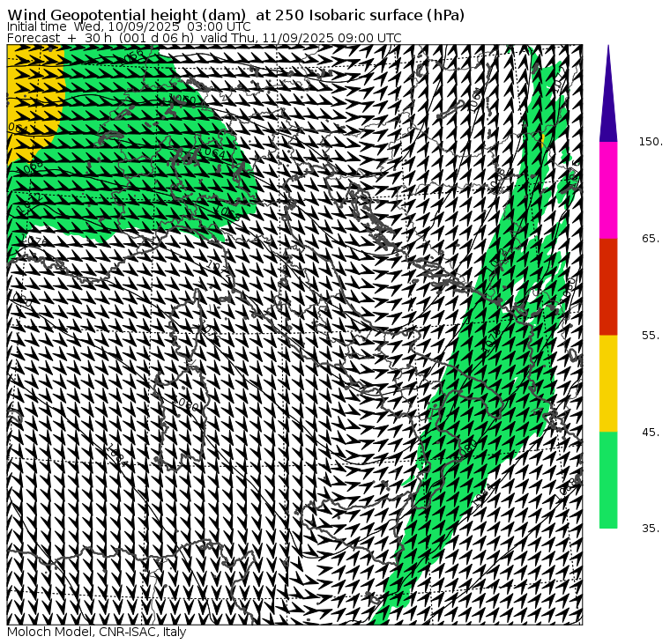Select the magenta legend color band
Screen dimensions: 670x644
608,190
